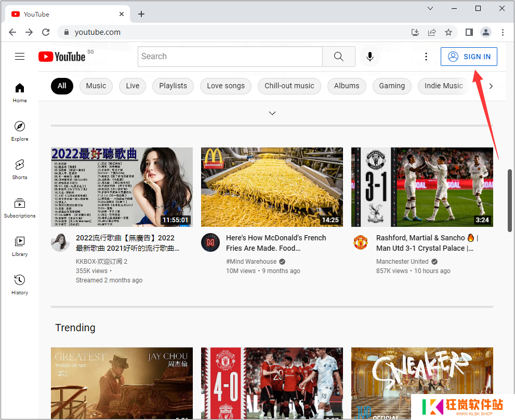The width and height of the screenshot is (515, 420).
Task: Go to Subscriptions in sidebar
Action: pos(20,208)
